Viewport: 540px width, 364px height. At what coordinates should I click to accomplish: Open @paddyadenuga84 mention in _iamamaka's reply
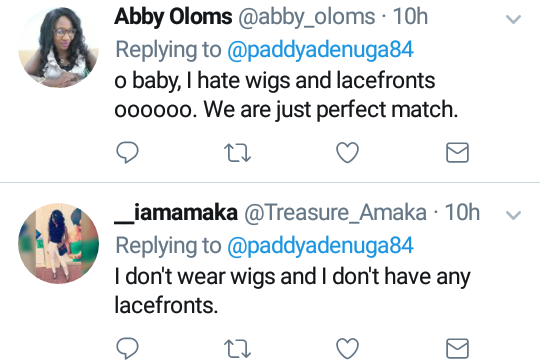point(320,246)
